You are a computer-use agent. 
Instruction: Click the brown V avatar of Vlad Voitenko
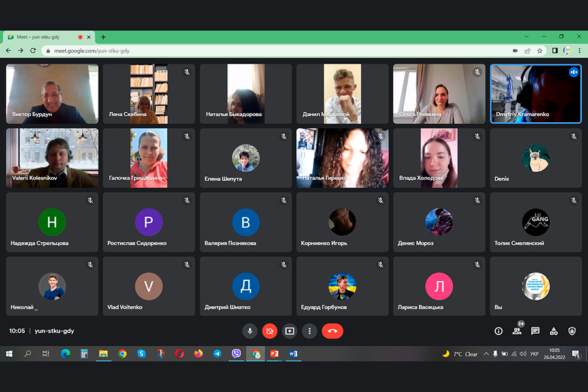coord(149,286)
